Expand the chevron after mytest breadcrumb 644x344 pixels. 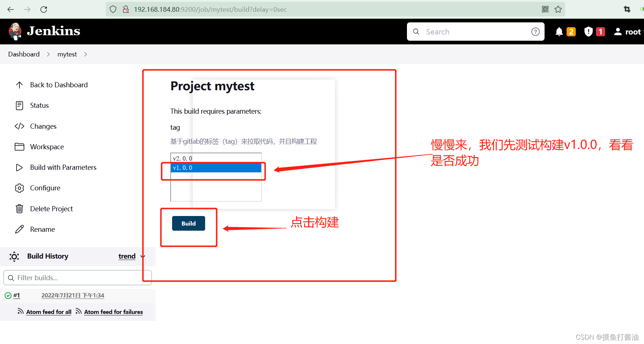[x=85, y=54]
